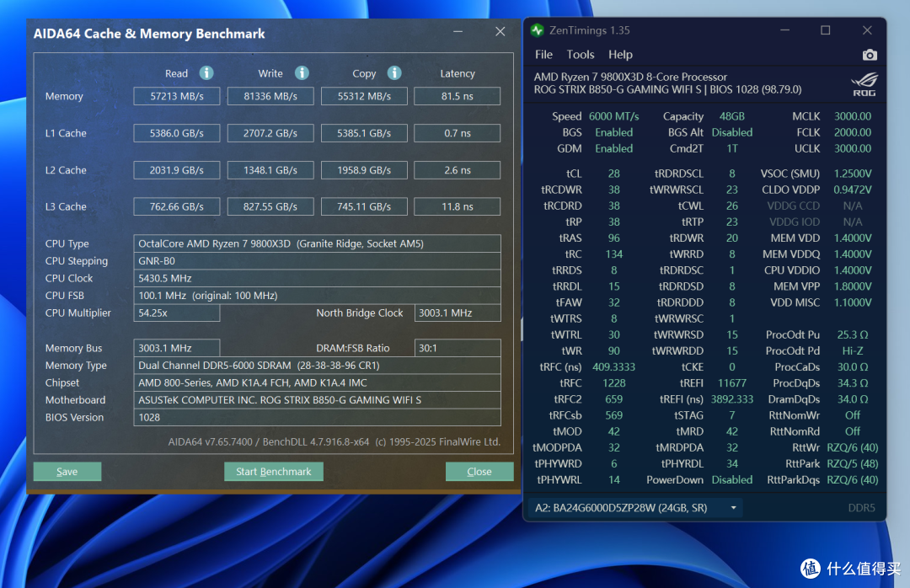
Task: Click the Memory Copy value 55312 MB/s
Action: click(x=365, y=96)
